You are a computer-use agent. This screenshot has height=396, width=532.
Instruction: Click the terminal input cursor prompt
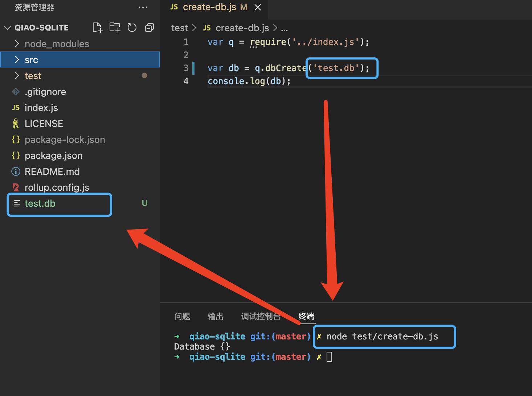pyautogui.click(x=329, y=357)
